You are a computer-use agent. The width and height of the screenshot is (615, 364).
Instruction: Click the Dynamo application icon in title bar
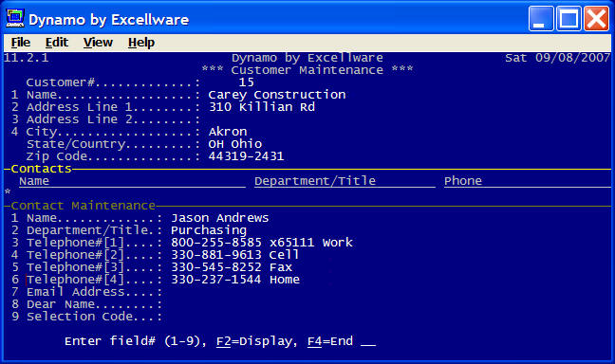tap(15, 18)
